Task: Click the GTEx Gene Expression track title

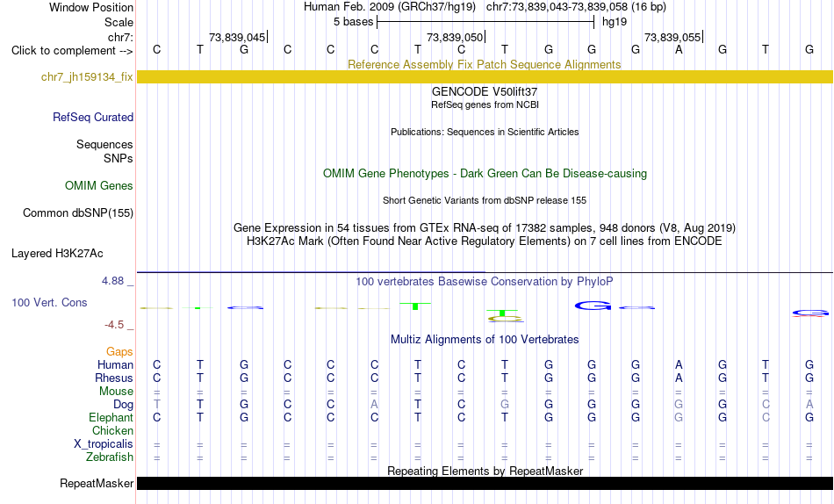Action: [x=485, y=227]
